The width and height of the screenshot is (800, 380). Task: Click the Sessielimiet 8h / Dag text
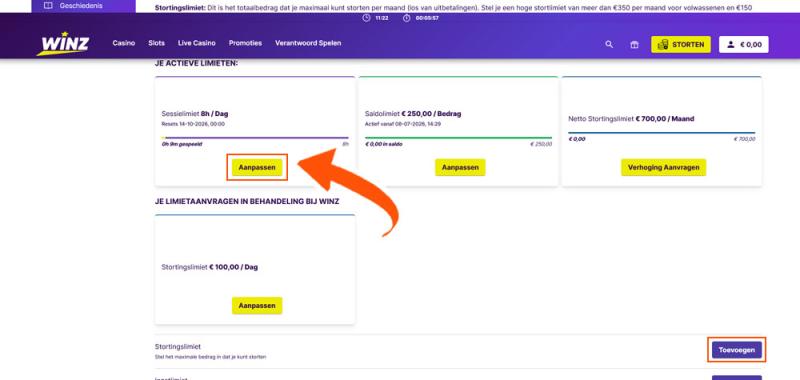tap(195, 114)
